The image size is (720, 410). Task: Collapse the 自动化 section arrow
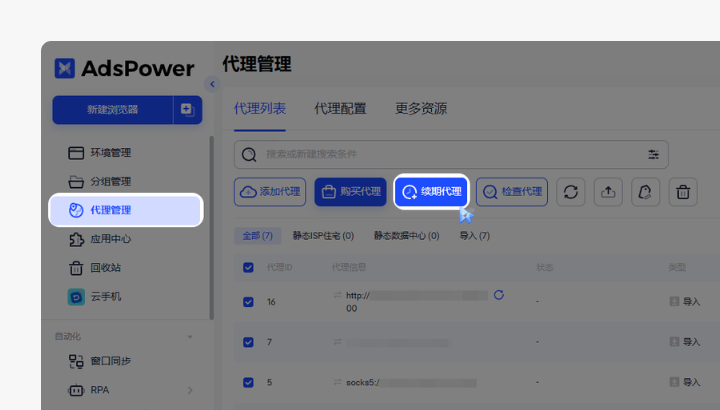click(190, 337)
